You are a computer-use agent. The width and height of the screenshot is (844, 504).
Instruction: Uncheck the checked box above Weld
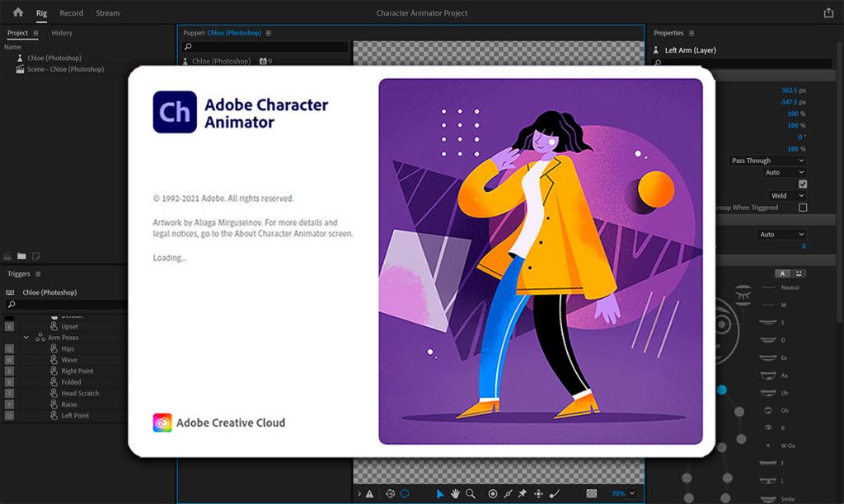pyautogui.click(x=803, y=184)
